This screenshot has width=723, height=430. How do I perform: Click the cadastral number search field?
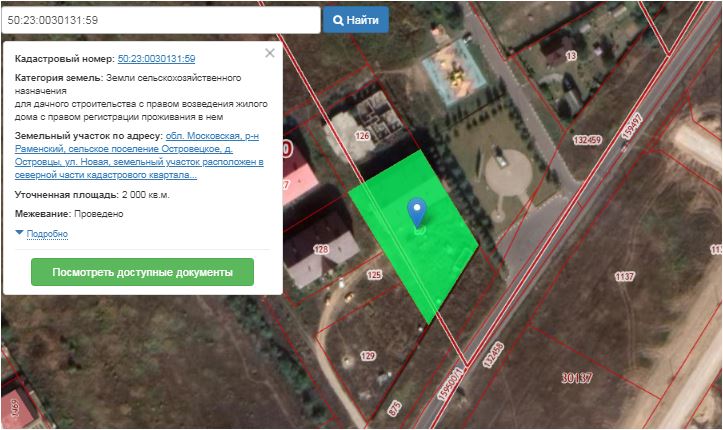click(x=160, y=20)
